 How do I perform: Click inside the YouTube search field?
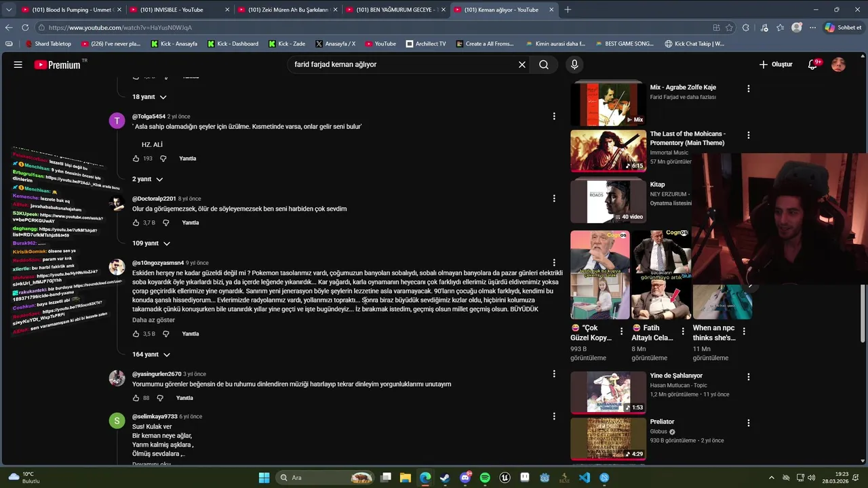point(403,64)
